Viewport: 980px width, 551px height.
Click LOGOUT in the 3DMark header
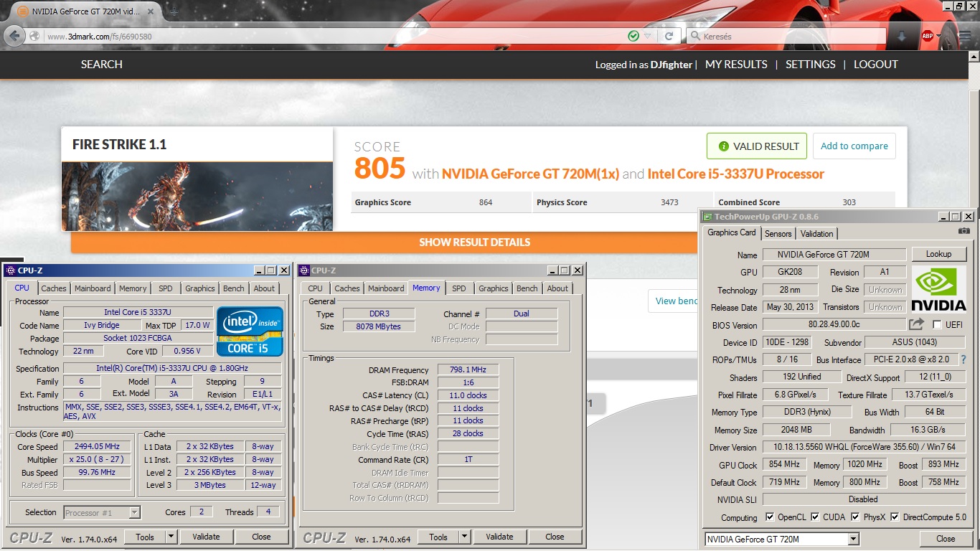pyautogui.click(x=875, y=65)
